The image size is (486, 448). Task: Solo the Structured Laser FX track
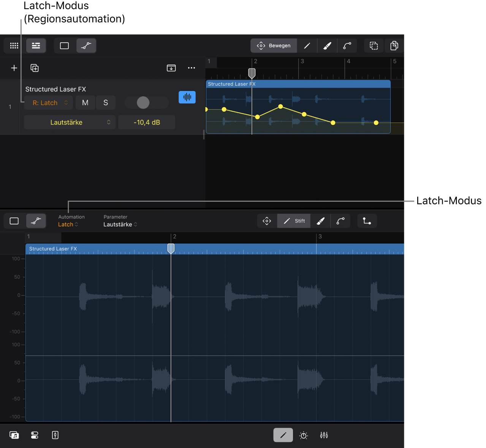pyautogui.click(x=106, y=103)
